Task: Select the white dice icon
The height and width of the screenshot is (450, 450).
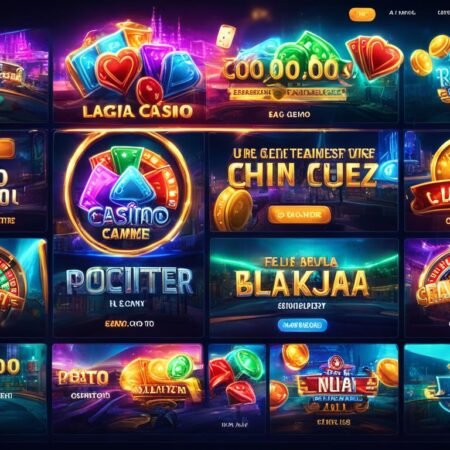Action: (x=226, y=36)
